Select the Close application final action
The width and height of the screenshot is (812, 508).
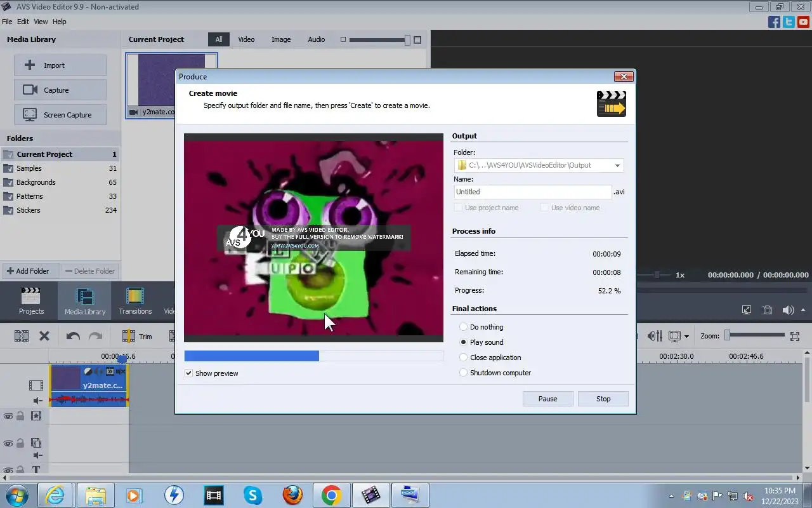(463, 358)
